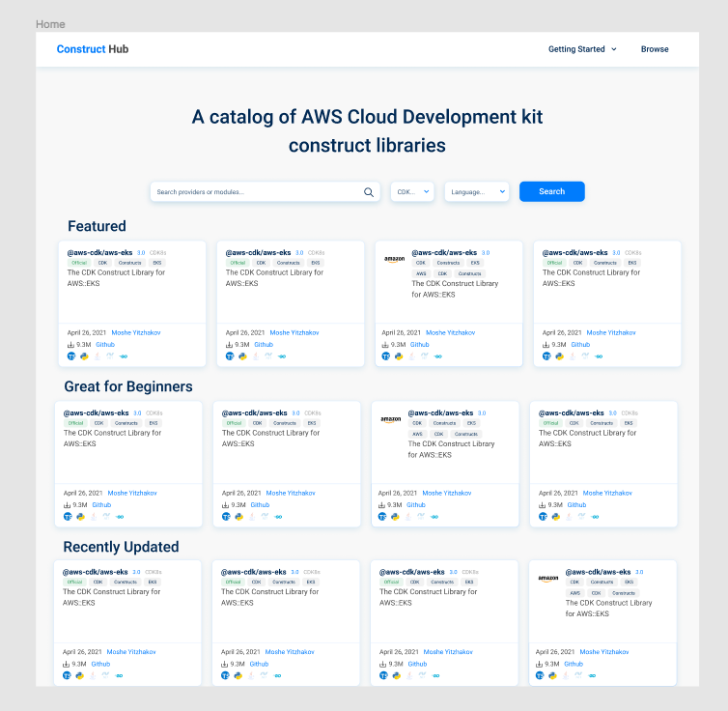Open Moshe Yitzhakov link on first Featured card
This screenshot has width=728, height=711.
click(136, 332)
